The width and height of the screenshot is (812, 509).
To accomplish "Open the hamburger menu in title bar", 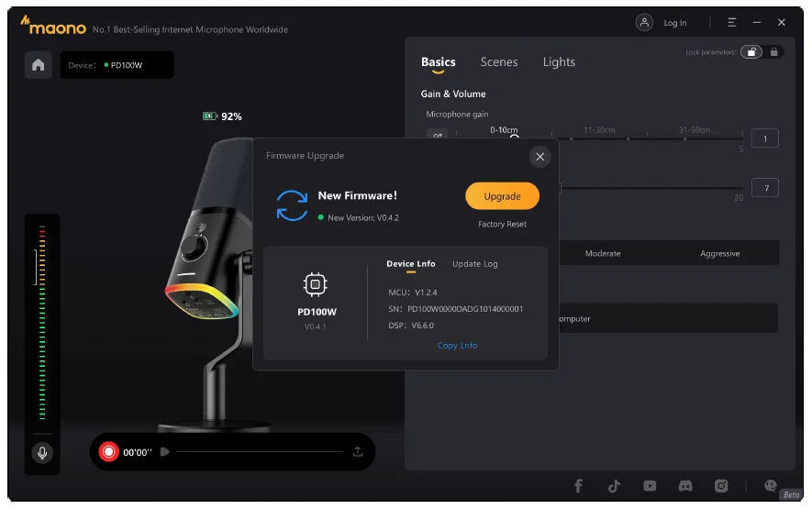I will [732, 23].
